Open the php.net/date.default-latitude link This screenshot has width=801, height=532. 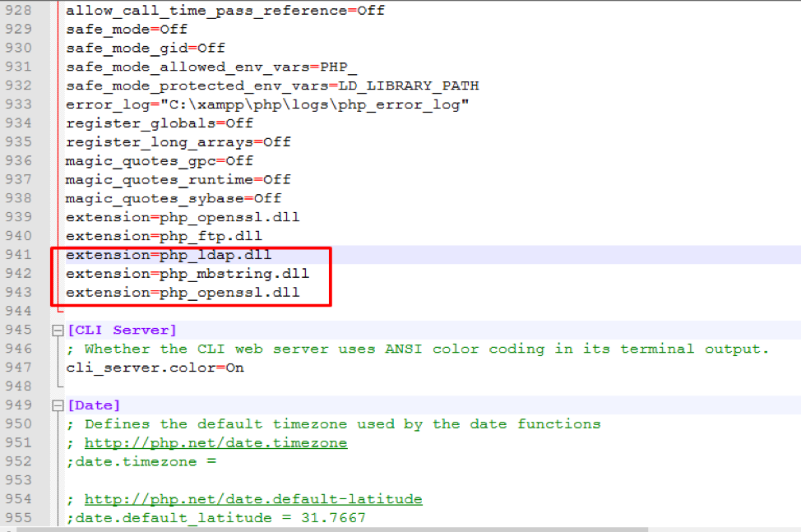[253, 499]
